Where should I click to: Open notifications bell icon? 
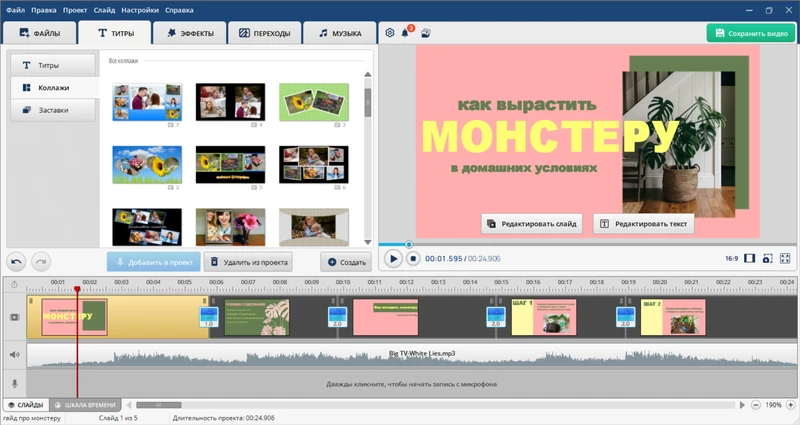click(405, 33)
